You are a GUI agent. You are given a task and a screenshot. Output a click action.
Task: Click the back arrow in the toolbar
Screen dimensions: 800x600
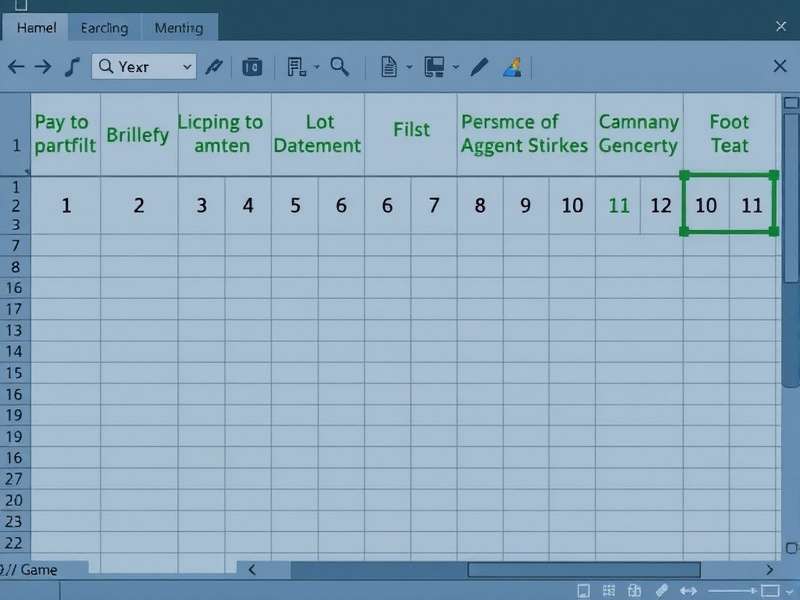tap(16, 67)
